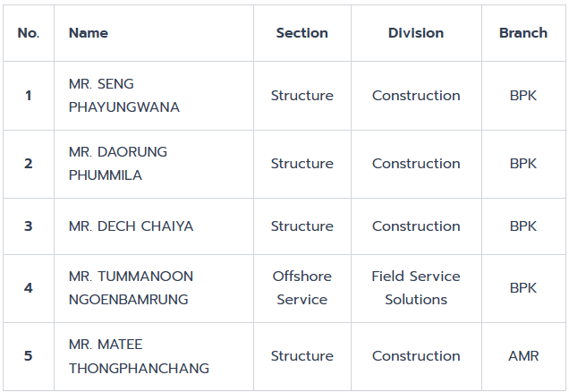Click the AMR branch cell

point(523,356)
